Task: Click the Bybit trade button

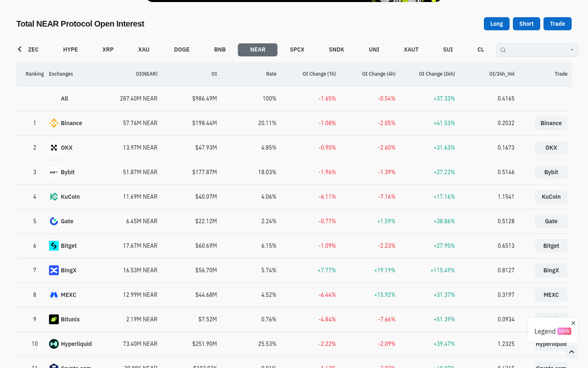Action: [551, 172]
